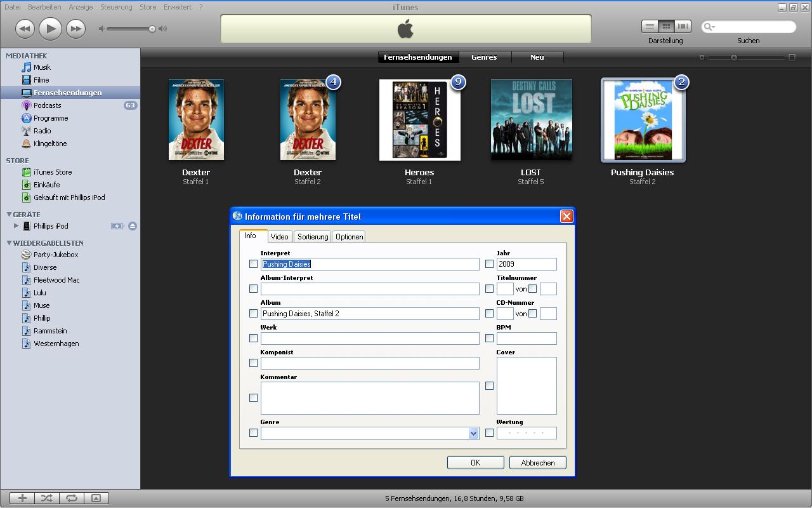Screen dimensions: 812x508
Task: Open the Musik library in sidebar
Action: [x=42, y=67]
